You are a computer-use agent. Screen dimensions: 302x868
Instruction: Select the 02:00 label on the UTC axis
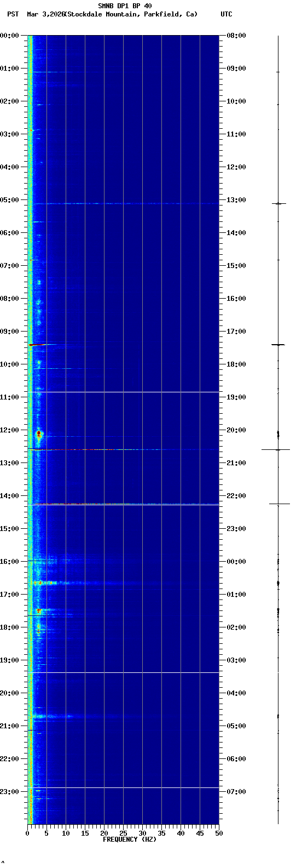coord(236,627)
